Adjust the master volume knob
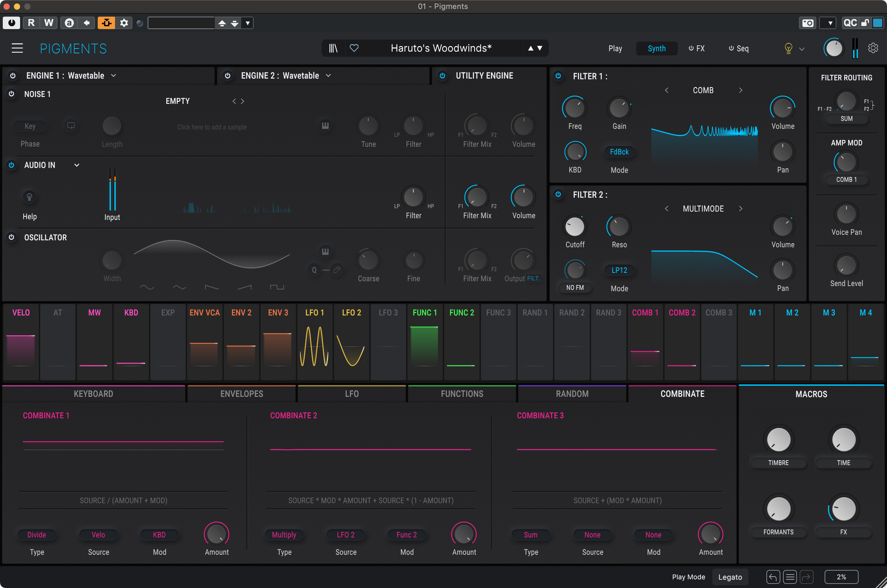The image size is (887, 588). click(833, 48)
